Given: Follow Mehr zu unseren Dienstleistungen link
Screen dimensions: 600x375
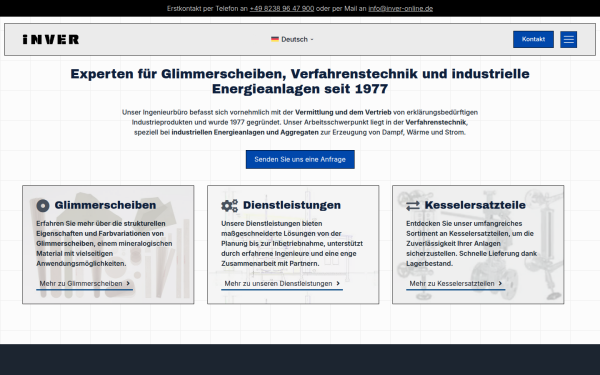Looking at the screenshot, I should (282, 284).
